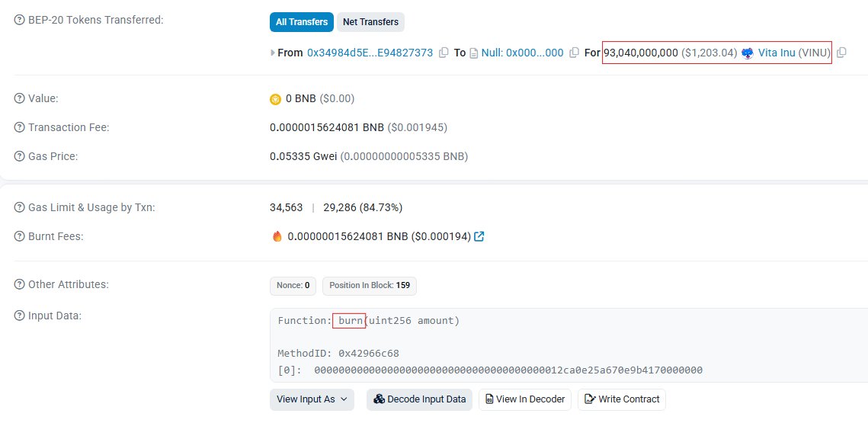Show help for Gas Limit & Usage
The height and width of the screenshot is (423, 868).
click(19, 207)
